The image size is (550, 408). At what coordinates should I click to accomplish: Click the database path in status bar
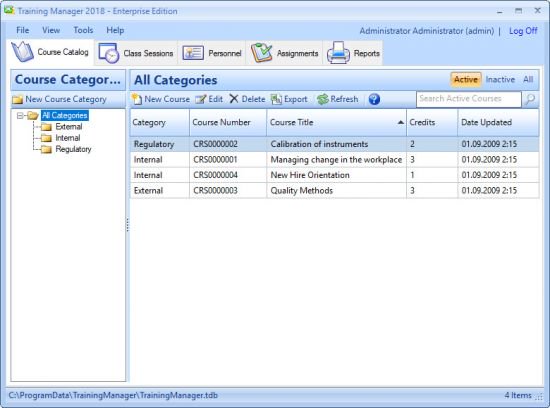point(113,395)
